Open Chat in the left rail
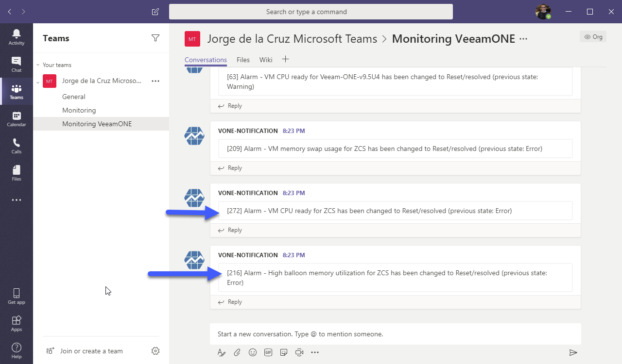622x364 pixels. point(17,64)
